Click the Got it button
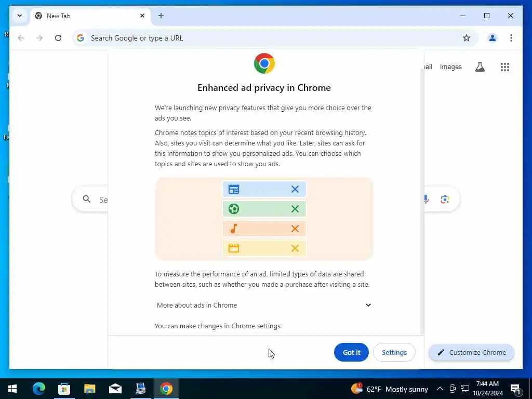The height and width of the screenshot is (399, 532). tap(351, 352)
